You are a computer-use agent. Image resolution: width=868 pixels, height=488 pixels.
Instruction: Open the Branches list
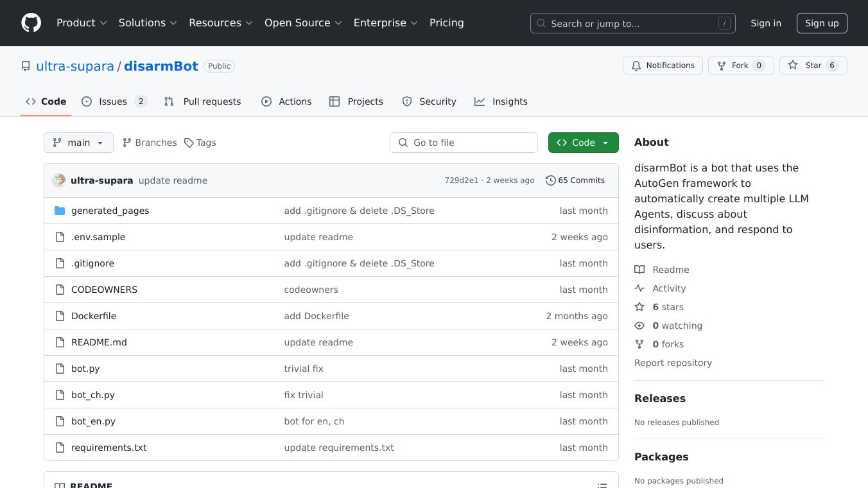(x=150, y=143)
